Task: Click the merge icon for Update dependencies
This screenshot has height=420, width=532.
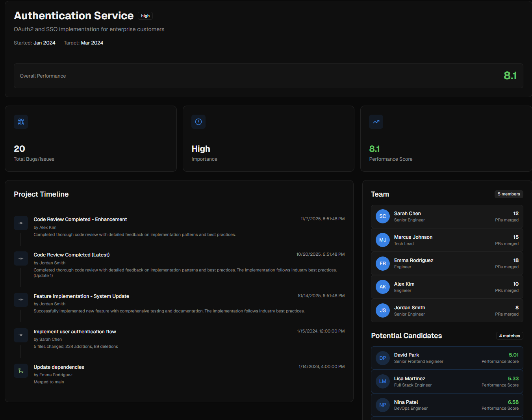Action: tap(21, 370)
